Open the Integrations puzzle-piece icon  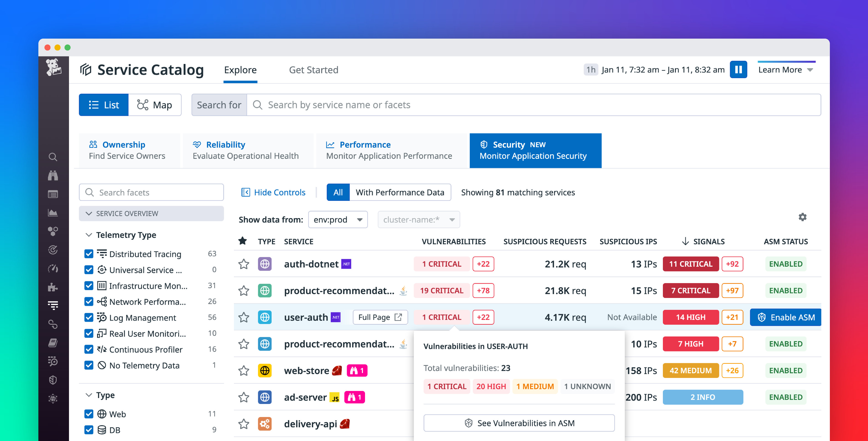tap(53, 287)
